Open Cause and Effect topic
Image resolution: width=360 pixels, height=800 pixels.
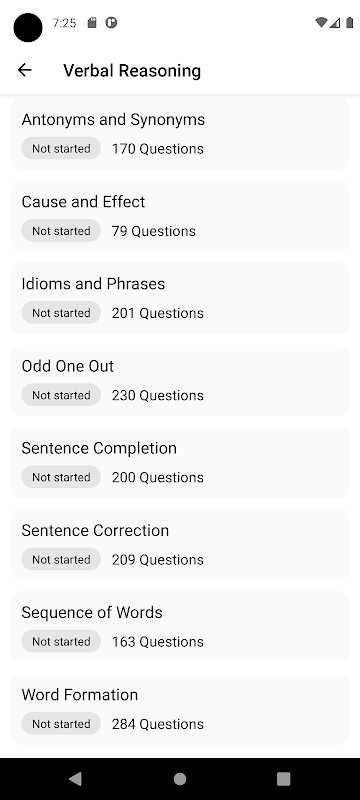pyautogui.click(x=180, y=216)
